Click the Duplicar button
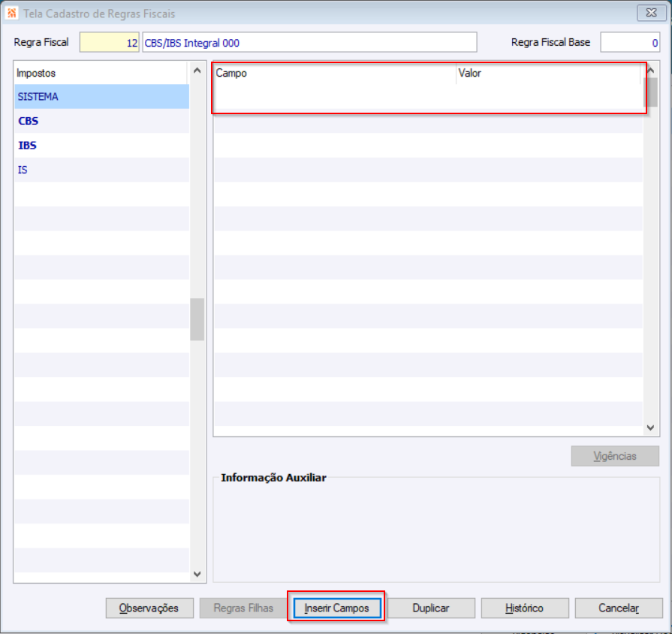This screenshot has height=634, width=672. (x=431, y=608)
